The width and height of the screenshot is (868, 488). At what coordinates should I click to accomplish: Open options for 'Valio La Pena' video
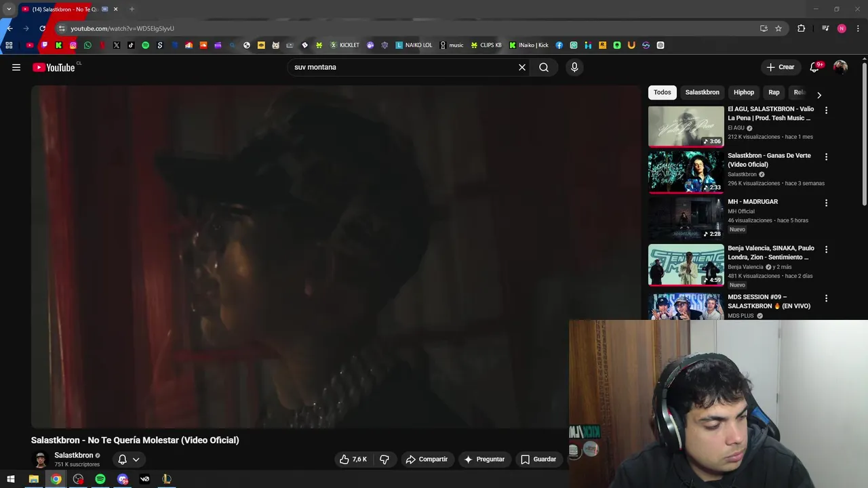826,110
